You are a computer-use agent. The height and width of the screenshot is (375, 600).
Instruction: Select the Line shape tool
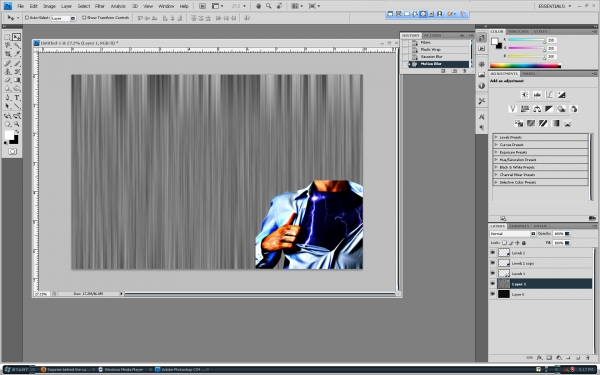pos(16,106)
